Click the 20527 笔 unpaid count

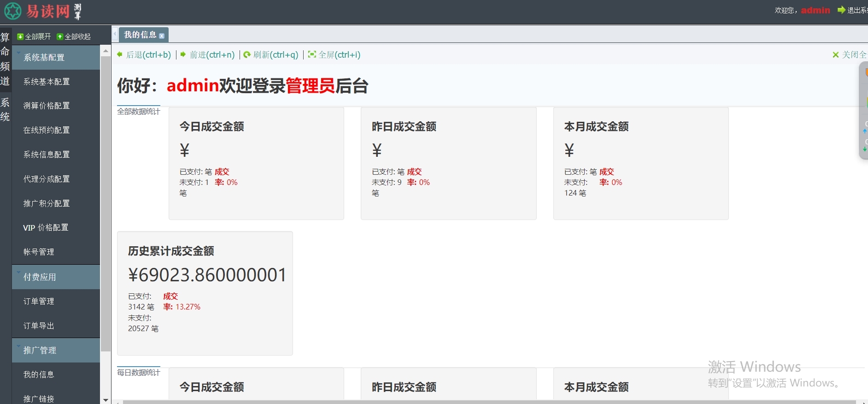pos(143,328)
